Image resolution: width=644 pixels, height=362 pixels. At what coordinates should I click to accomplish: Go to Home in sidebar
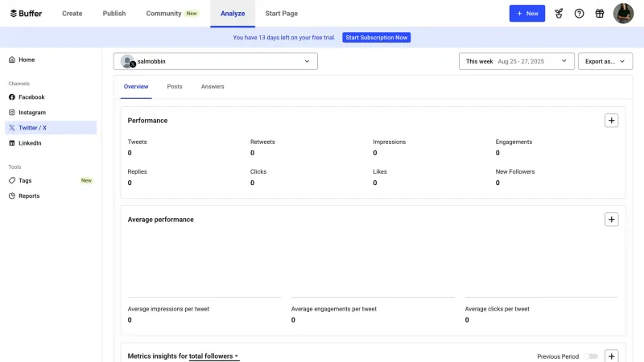(51, 60)
